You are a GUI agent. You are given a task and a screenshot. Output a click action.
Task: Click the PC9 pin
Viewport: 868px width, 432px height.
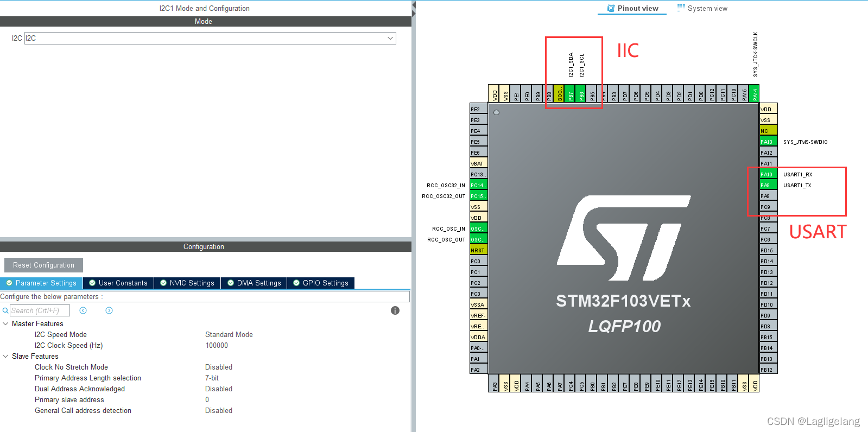coord(769,207)
